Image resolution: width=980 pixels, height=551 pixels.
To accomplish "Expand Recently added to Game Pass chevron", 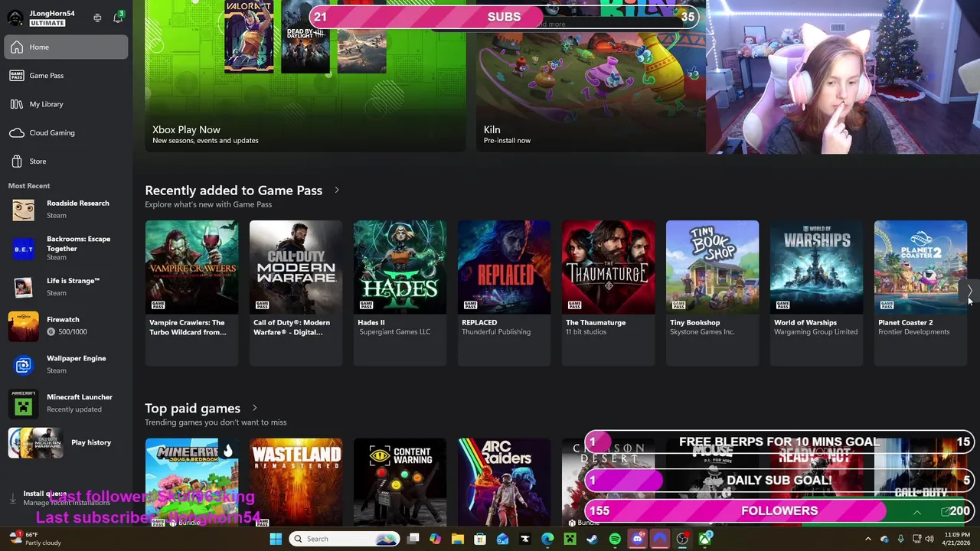I will click(337, 190).
